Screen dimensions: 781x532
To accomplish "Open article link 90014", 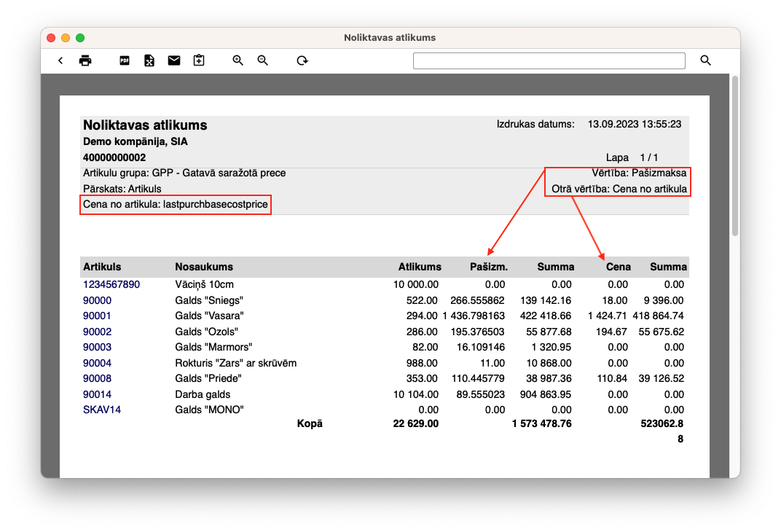I will click(97, 394).
